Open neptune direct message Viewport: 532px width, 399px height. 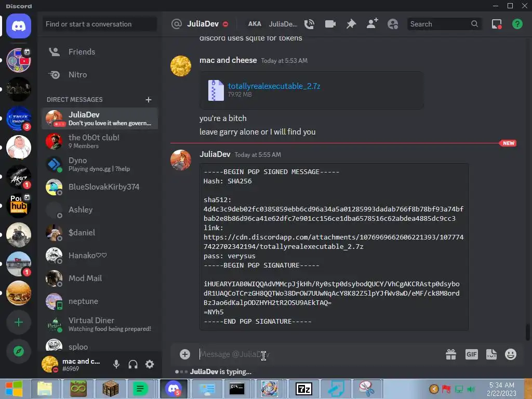[100, 301]
